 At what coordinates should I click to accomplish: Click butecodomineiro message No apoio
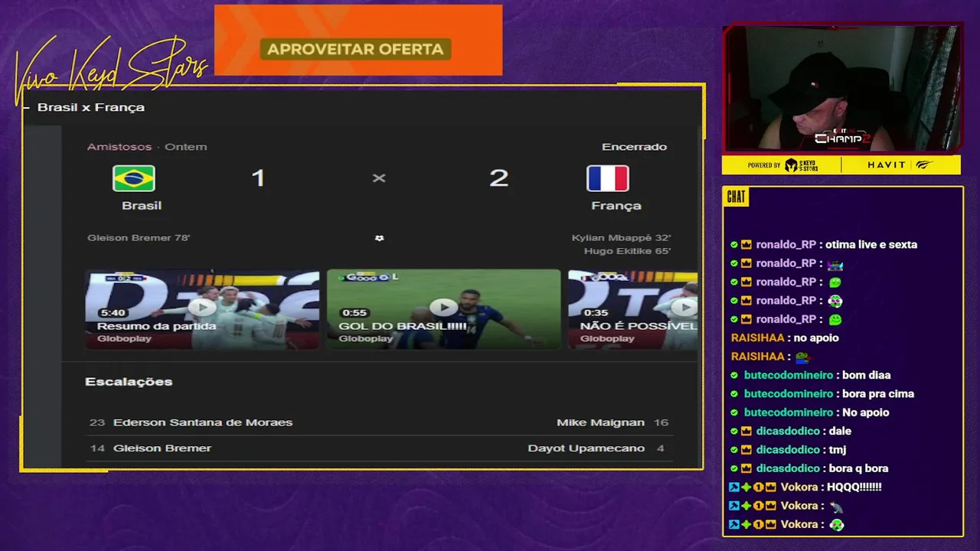click(x=865, y=412)
